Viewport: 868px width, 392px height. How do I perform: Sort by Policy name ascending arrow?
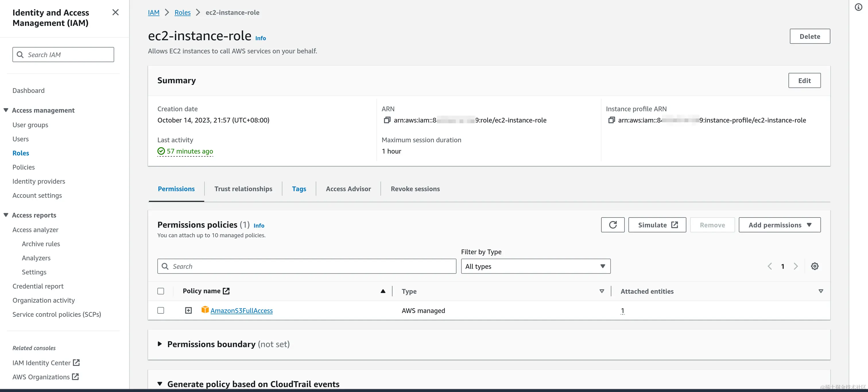click(x=383, y=291)
